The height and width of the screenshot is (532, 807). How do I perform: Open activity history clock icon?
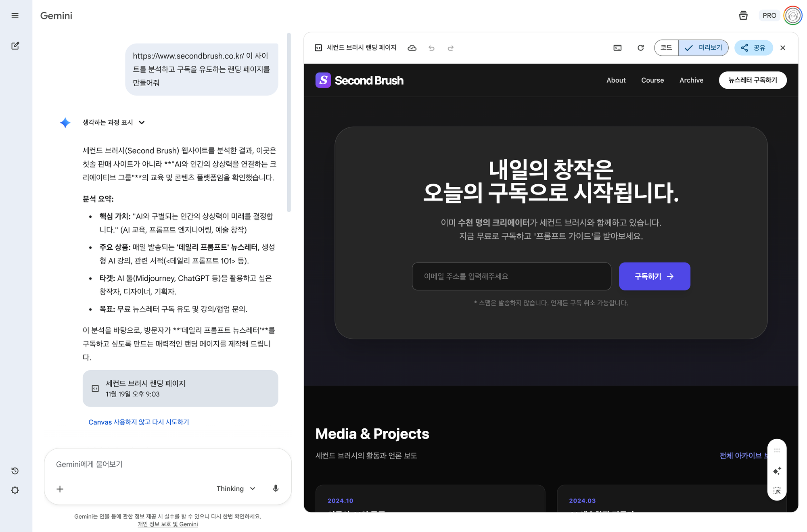click(15, 471)
